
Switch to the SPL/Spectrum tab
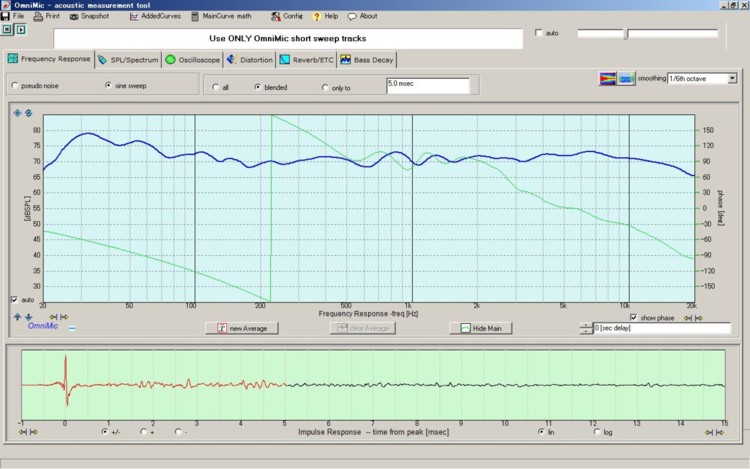128,60
